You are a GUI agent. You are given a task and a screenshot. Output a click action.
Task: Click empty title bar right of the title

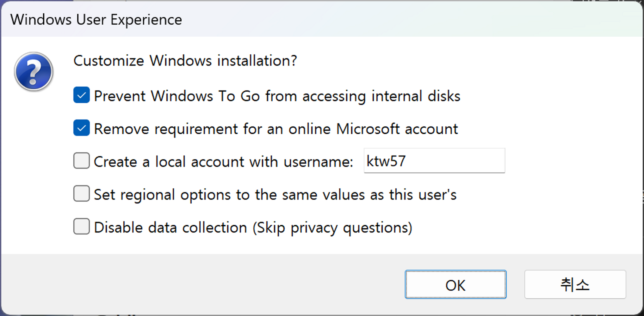411,20
